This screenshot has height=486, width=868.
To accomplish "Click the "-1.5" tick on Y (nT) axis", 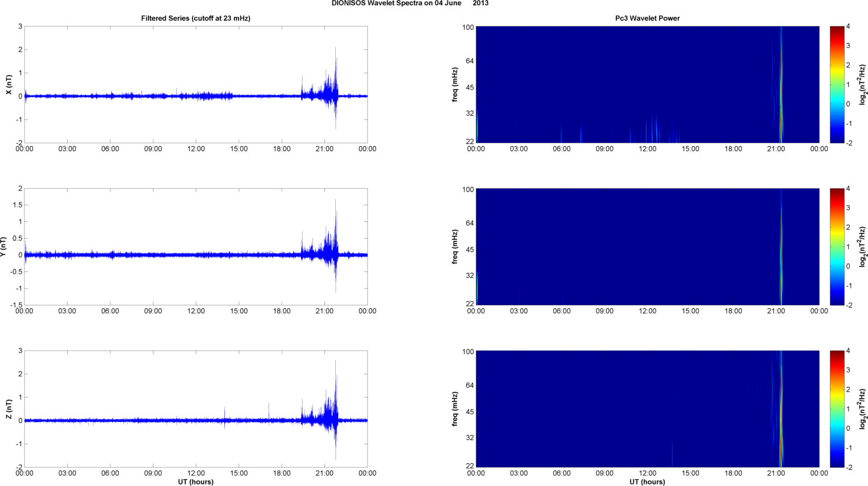I will point(15,305).
